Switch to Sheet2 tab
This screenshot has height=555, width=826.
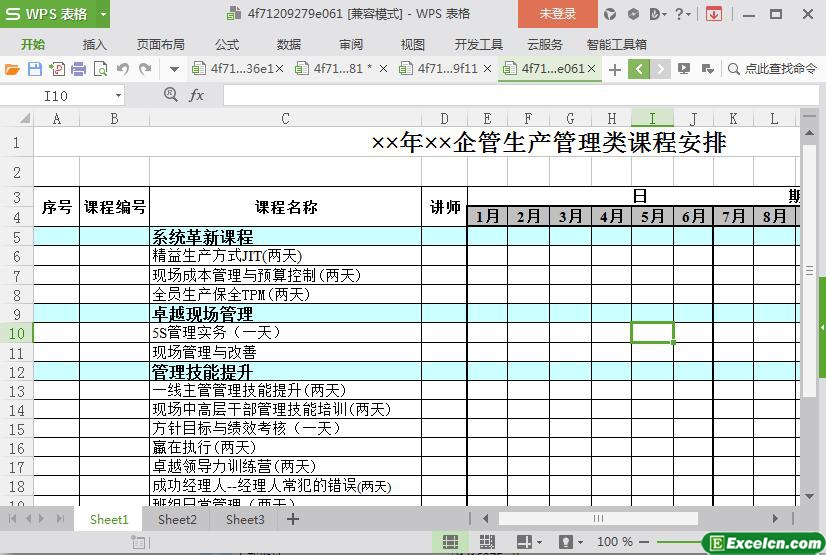(x=177, y=520)
